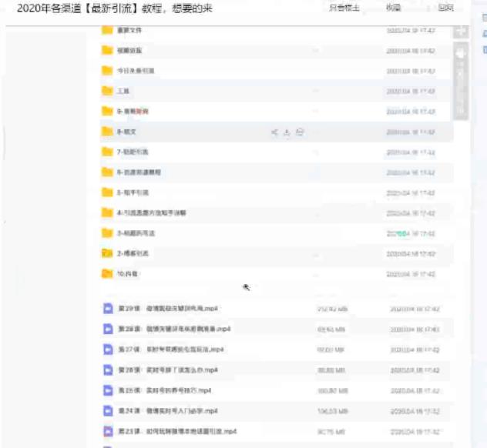Open the file name starting with 第23课
Viewport: 487px width, 448px height.
tap(177, 431)
